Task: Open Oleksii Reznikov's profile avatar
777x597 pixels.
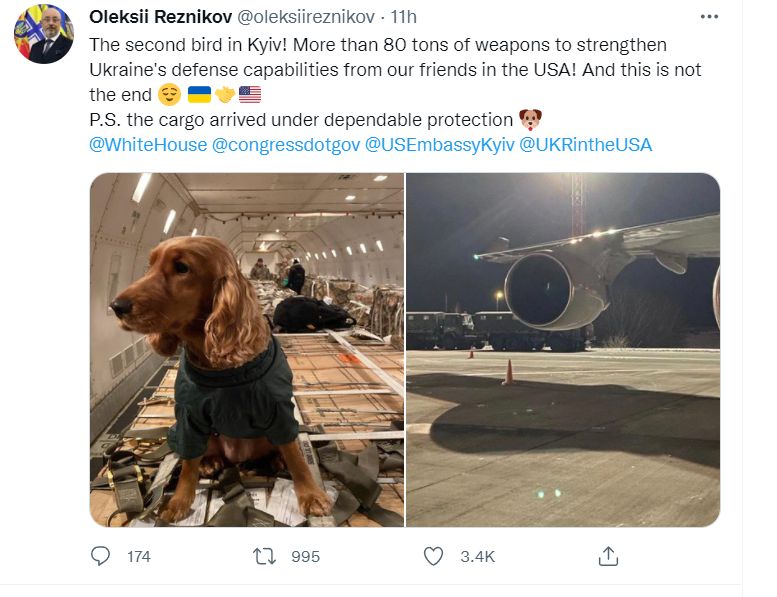Action: coord(44,34)
